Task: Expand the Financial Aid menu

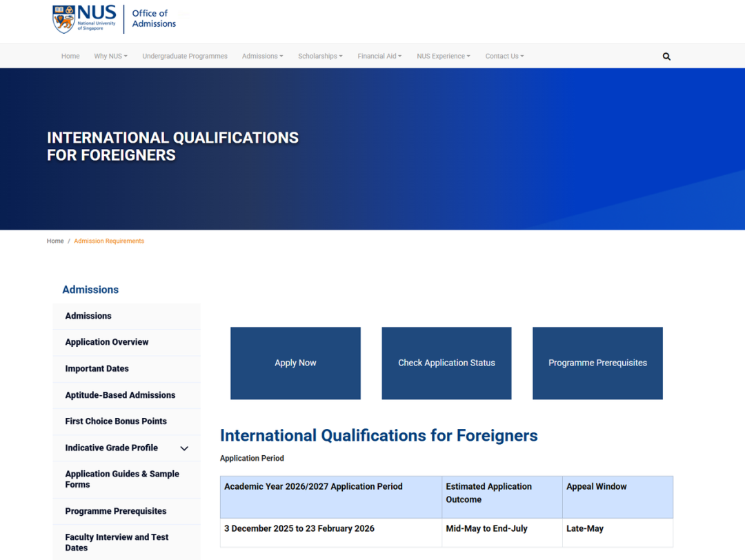Action: pos(379,57)
